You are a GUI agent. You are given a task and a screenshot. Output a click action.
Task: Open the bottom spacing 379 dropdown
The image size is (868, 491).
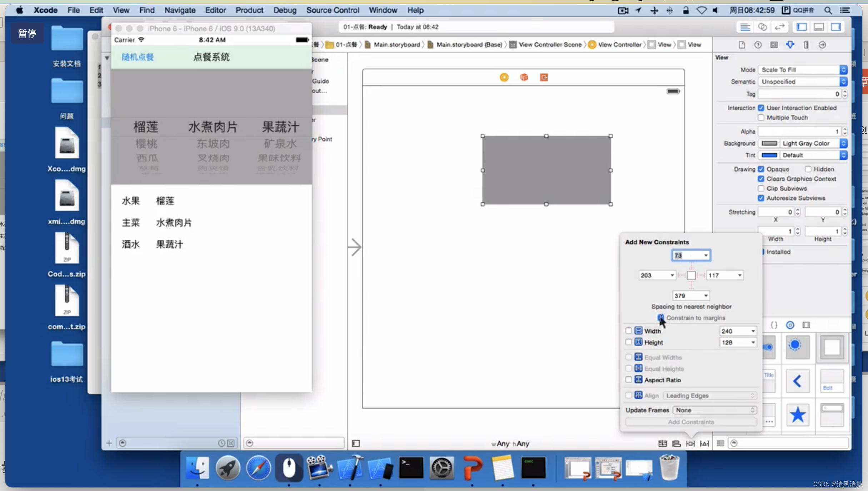coord(705,296)
